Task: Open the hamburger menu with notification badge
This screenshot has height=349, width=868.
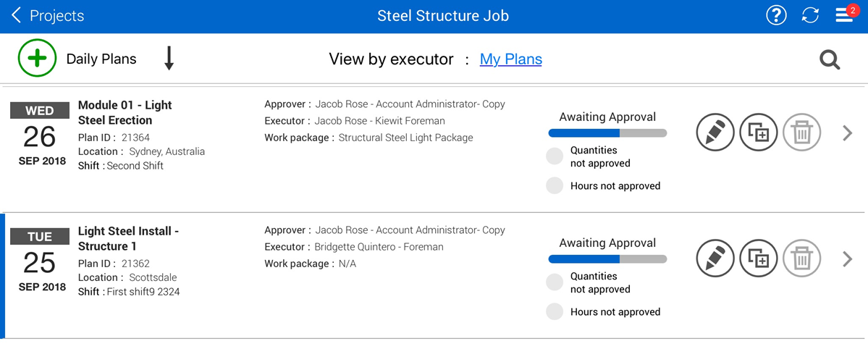Action: [x=844, y=16]
